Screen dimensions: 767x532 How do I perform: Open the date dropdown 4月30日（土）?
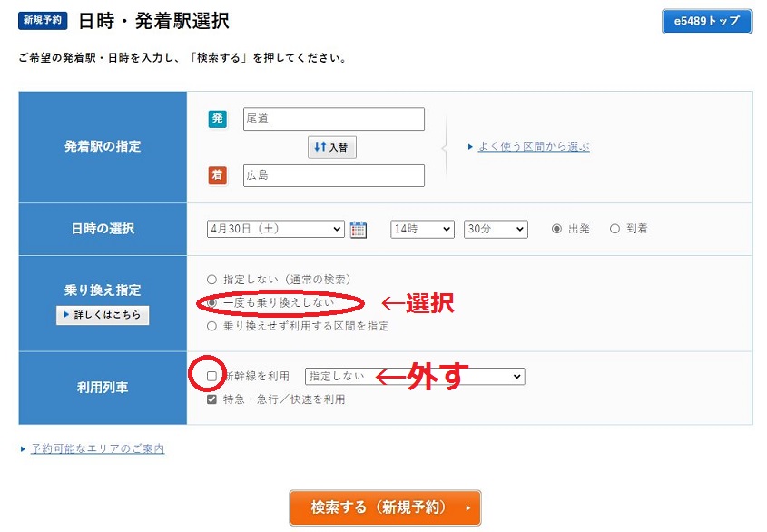pos(276,229)
